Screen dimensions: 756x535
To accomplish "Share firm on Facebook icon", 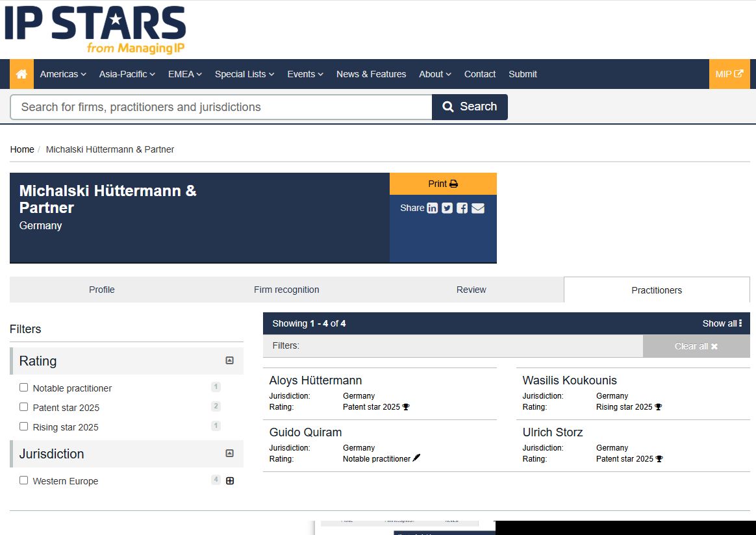I will [x=462, y=208].
